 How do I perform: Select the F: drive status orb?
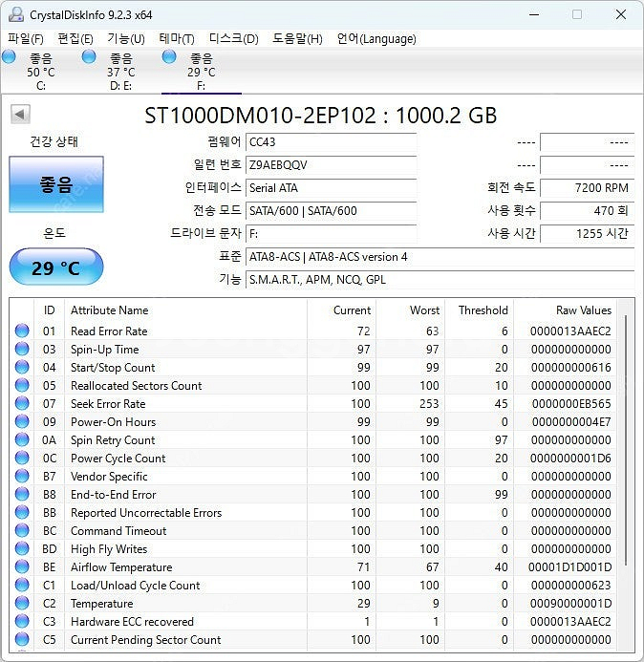169,56
